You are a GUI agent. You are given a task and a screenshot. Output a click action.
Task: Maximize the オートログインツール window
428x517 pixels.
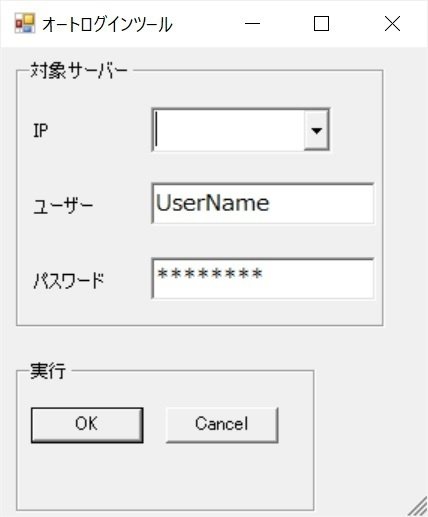(322, 24)
